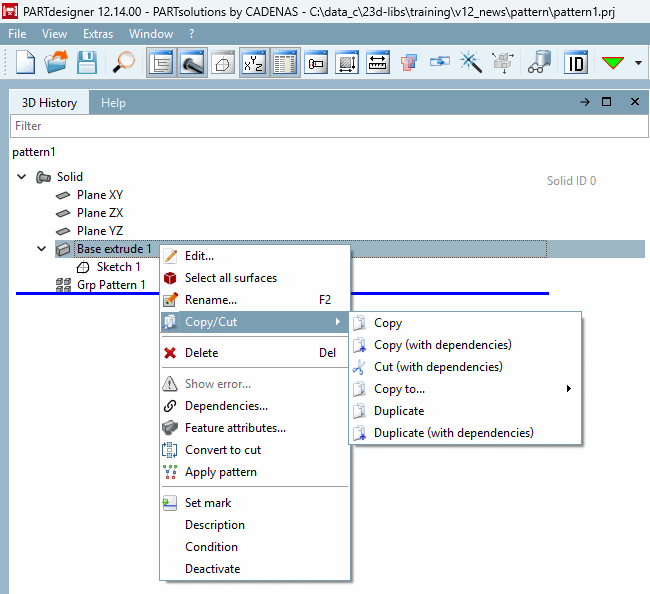The width and height of the screenshot is (650, 594).
Task: Click the blue arrow transfer toolbar icon
Action: pos(439,62)
